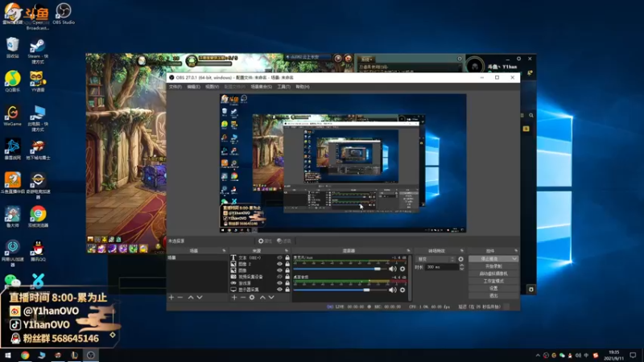
Task: Open the Steam desktop shortcut
Action: (38, 51)
